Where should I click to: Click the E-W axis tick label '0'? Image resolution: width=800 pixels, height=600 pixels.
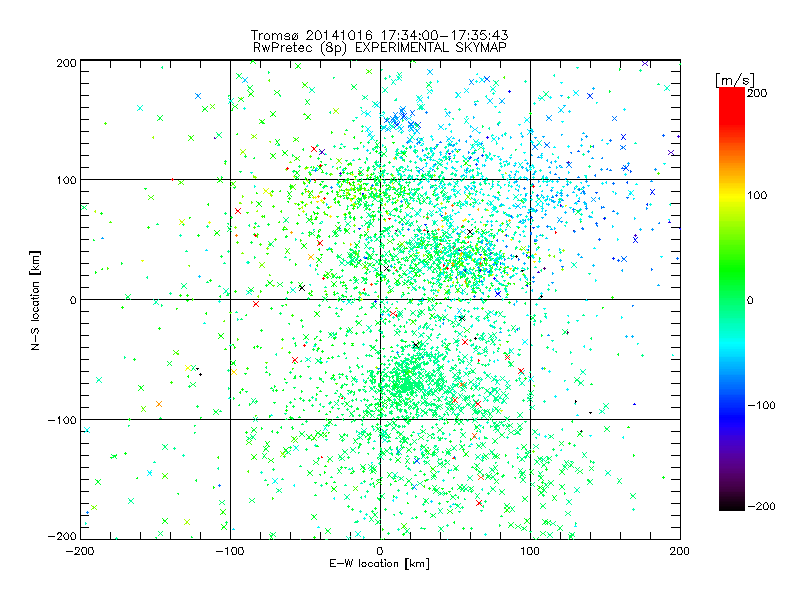point(380,551)
